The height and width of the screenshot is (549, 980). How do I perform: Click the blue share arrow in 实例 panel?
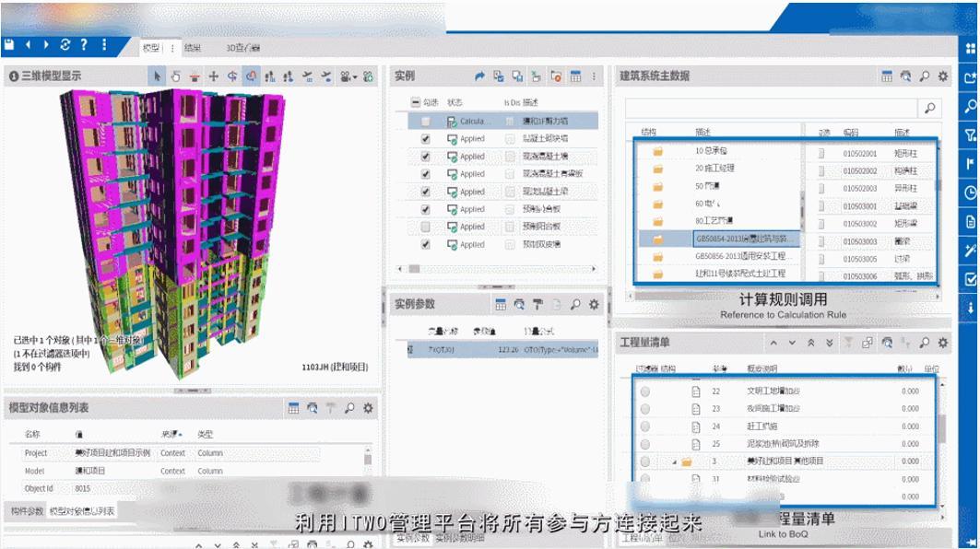(x=479, y=76)
